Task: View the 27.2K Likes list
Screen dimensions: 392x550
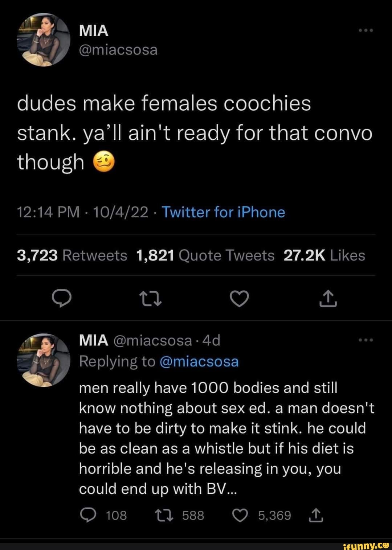Action: pos(324,255)
